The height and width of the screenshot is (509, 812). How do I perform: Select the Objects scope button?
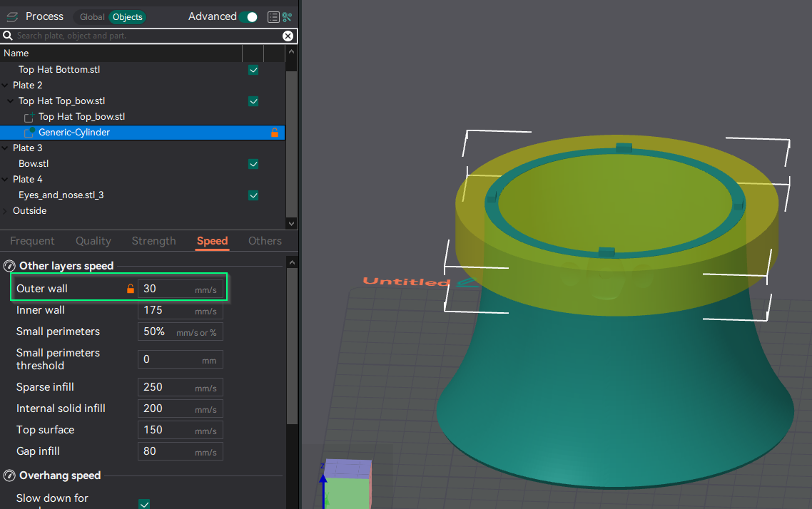(x=128, y=17)
